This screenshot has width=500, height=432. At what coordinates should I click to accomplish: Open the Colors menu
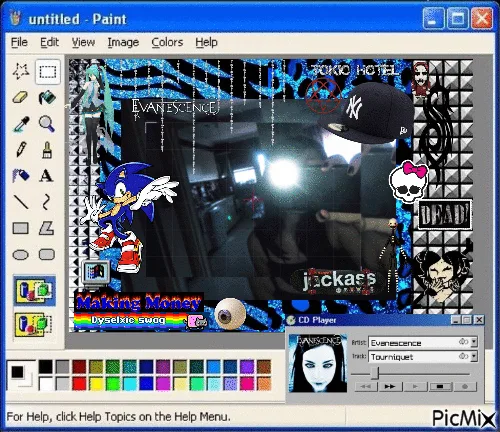click(167, 42)
